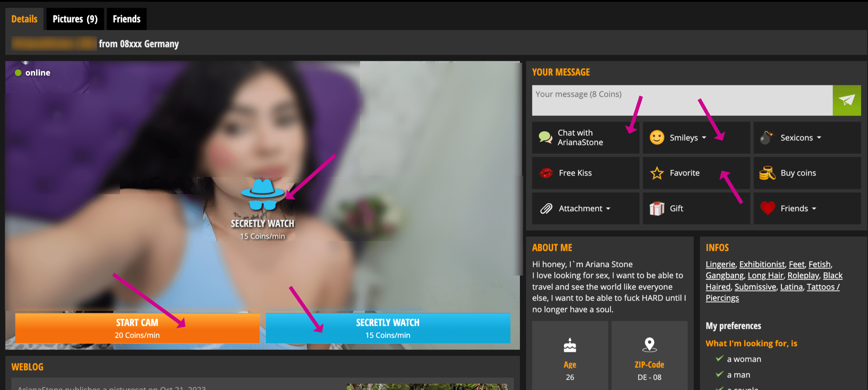Expand the Smileys dropdown arrow
868x390 pixels.
[704, 138]
